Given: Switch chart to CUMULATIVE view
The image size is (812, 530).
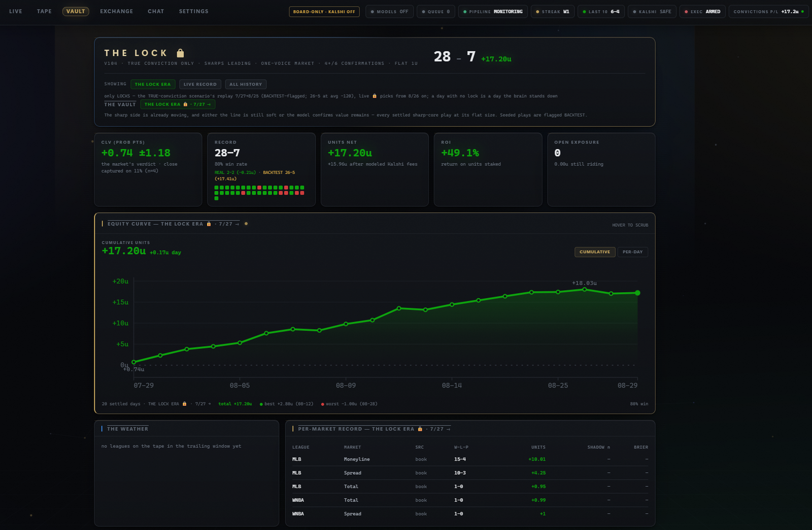Looking at the screenshot, I should (x=595, y=252).
